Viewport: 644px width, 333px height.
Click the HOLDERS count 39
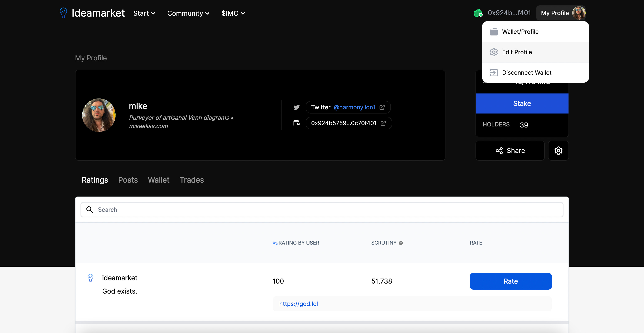(x=524, y=125)
